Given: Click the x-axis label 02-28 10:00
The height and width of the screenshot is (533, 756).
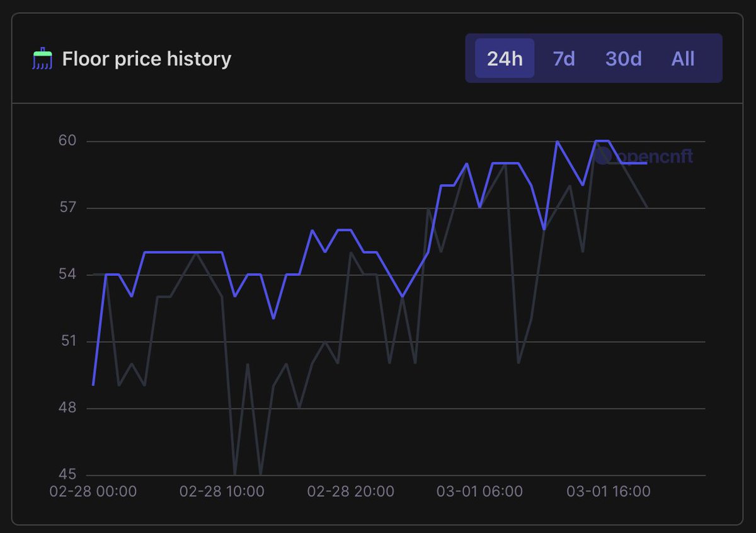Looking at the screenshot, I should [x=222, y=491].
